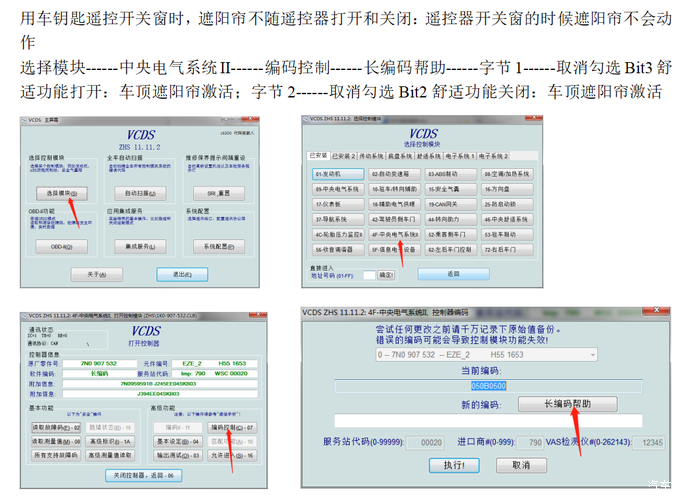This screenshot has width=700, height=497.
Task: Click the 执行! button
Action: tap(454, 465)
